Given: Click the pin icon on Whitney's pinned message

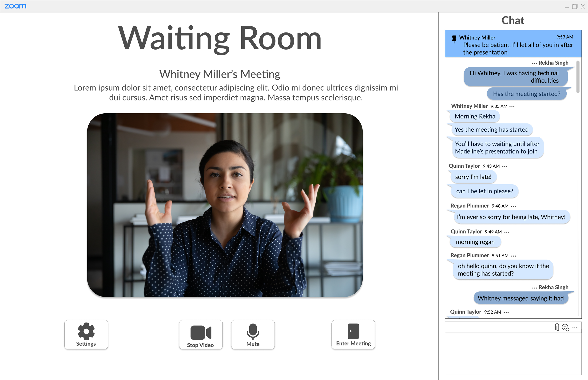Looking at the screenshot, I should pyautogui.click(x=454, y=39).
